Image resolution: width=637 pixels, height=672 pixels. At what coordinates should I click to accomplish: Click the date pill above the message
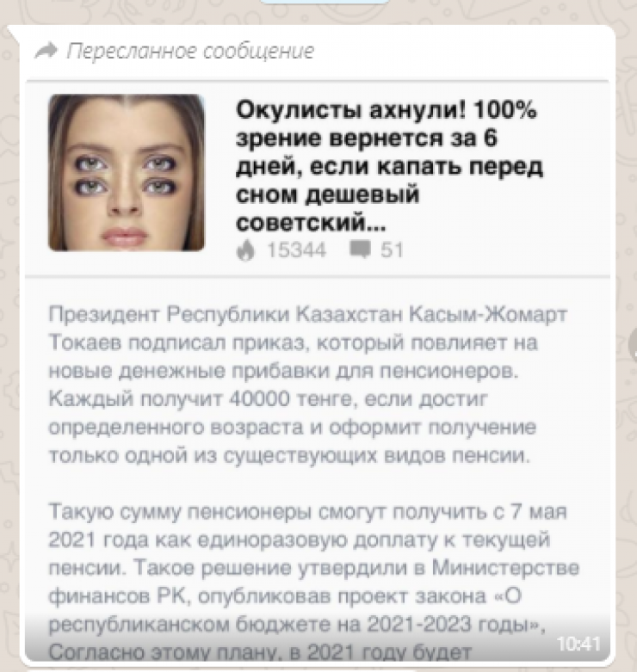[325, 2]
